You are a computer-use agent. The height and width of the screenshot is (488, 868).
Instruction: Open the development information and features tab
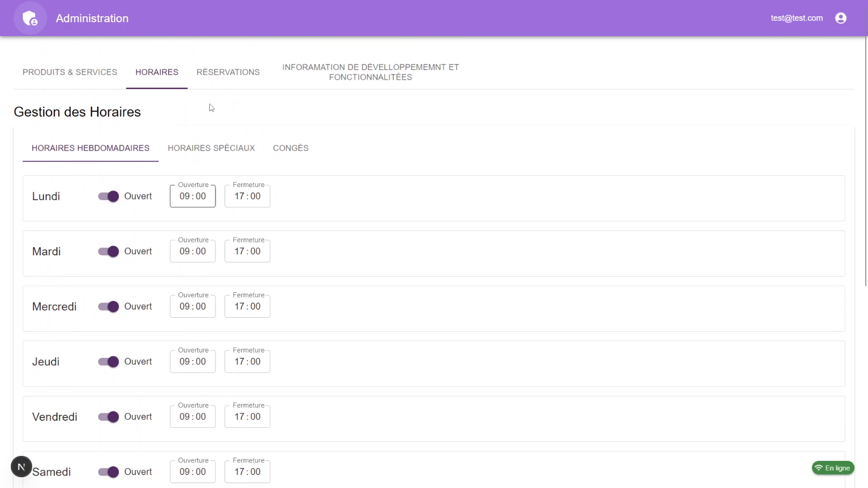[371, 72]
